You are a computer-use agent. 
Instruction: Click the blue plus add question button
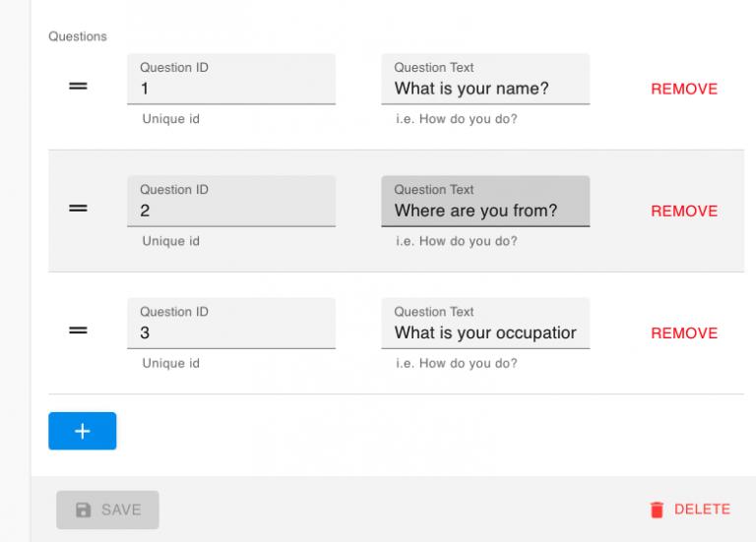pyautogui.click(x=83, y=431)
